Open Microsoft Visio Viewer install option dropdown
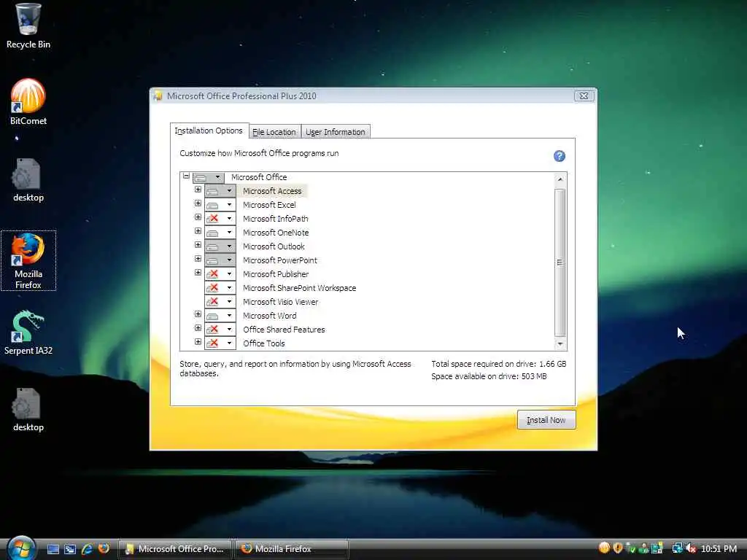 (x=220, y=302)
